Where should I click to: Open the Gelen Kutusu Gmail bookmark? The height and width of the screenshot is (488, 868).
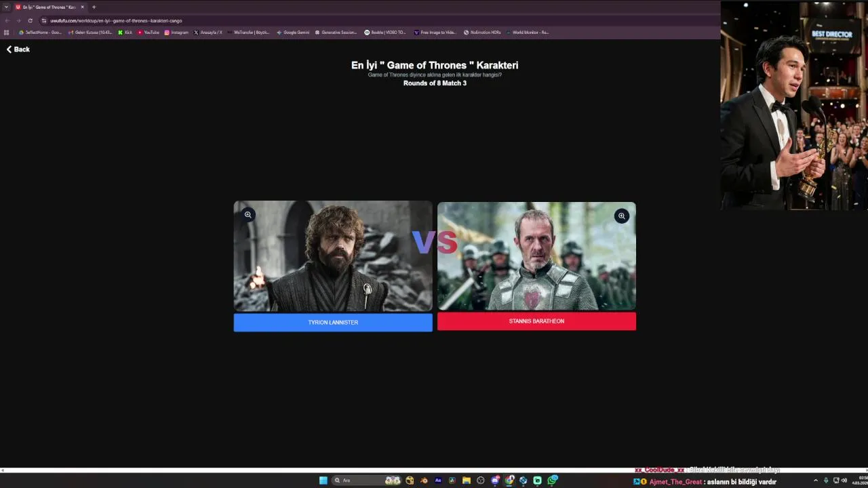pos(90,33)
